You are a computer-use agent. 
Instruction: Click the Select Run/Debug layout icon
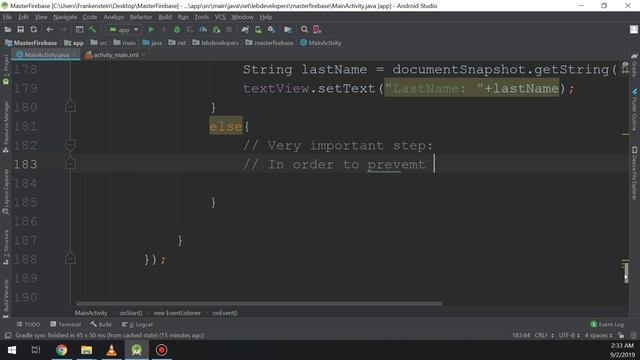click(x=79, y=29)
